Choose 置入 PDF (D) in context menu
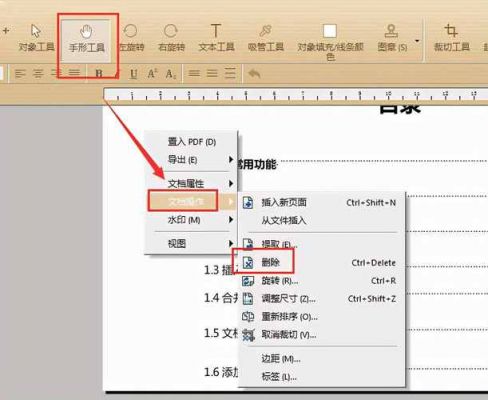The height and width of the screenshot is (400, 488). [192, 142]
